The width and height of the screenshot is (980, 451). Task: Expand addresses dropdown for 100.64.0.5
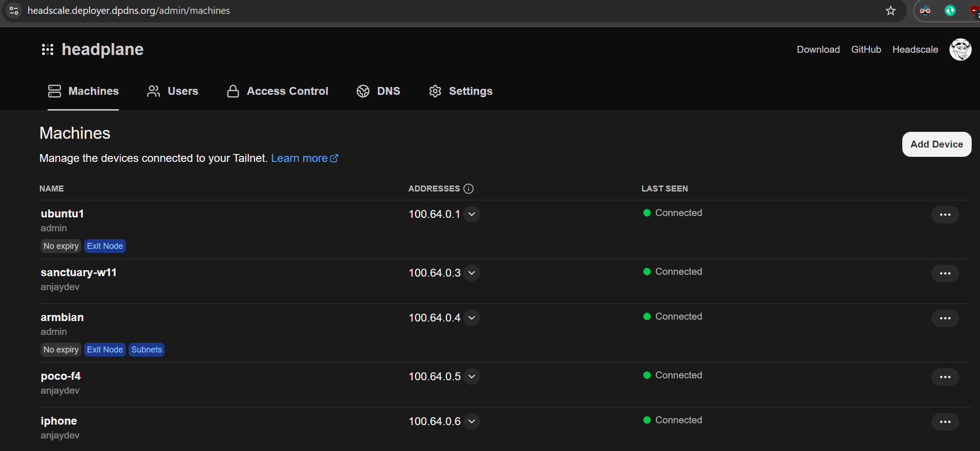click(472, 377)
